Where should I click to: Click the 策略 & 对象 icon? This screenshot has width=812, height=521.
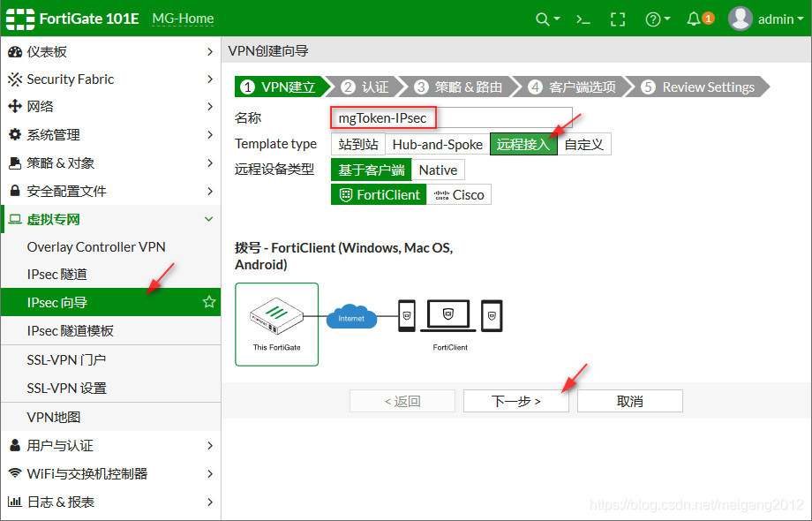click(x=15, y=163)
